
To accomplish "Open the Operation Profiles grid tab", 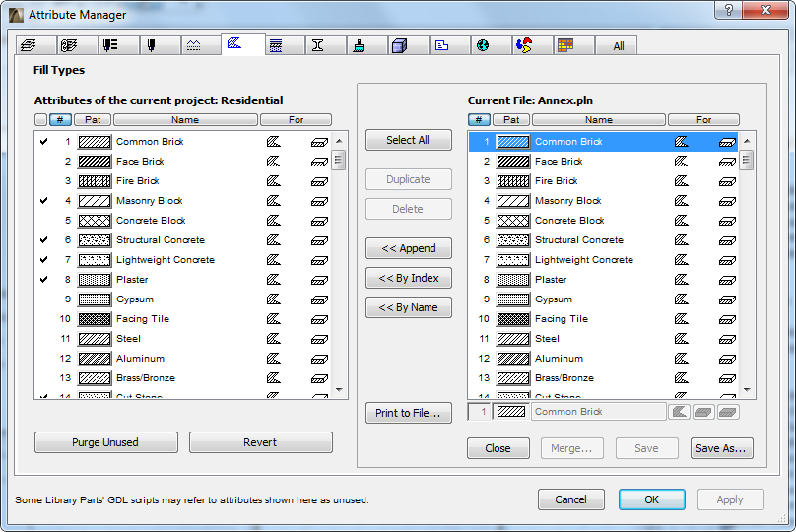I will pos(575,45).
